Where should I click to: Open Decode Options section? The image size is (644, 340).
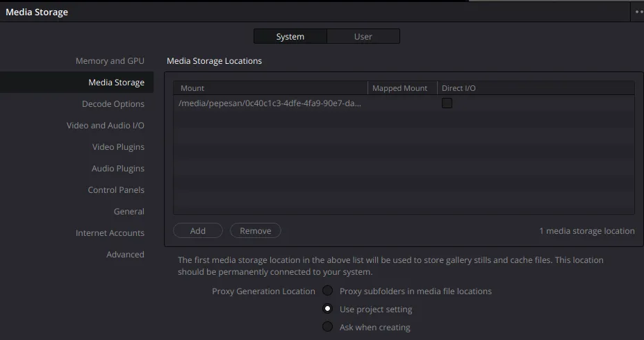click(x=113, y=104)
